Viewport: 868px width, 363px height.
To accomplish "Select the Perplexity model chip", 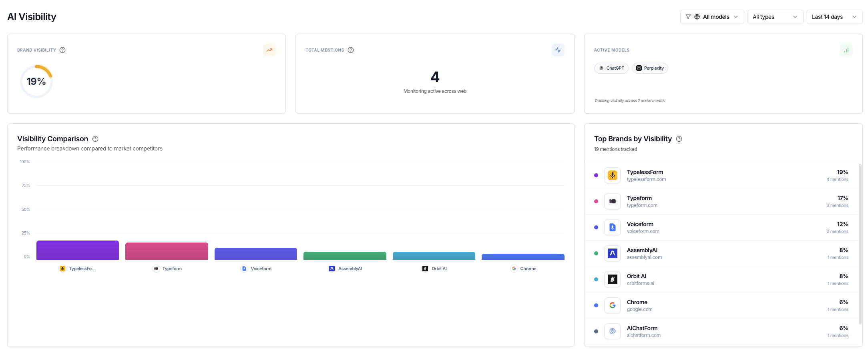I will click(x=650, y=68).
